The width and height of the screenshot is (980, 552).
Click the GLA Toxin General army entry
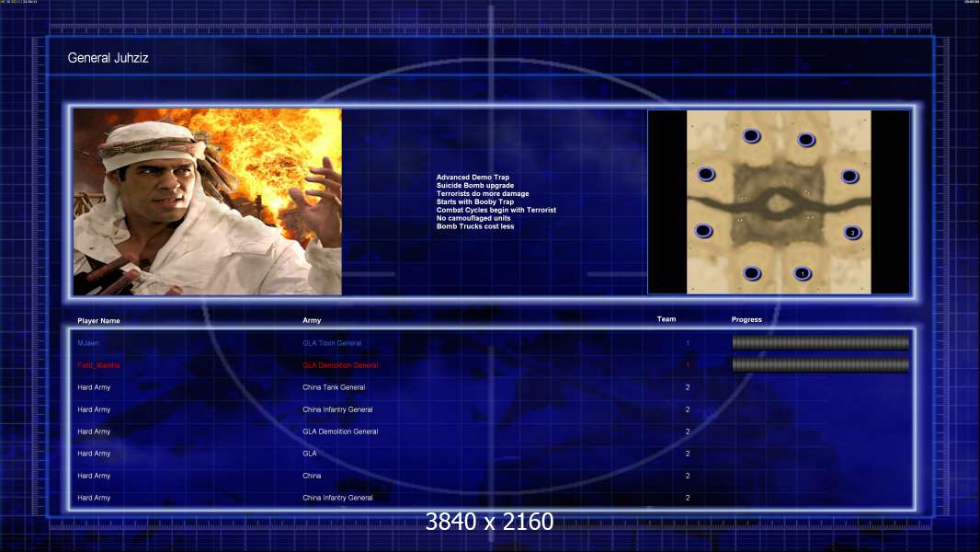click(x=332, y=343)
